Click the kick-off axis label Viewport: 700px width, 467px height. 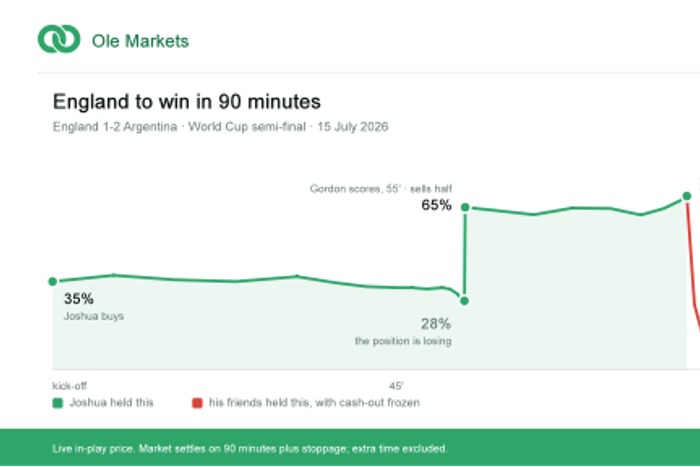(69, 386)
